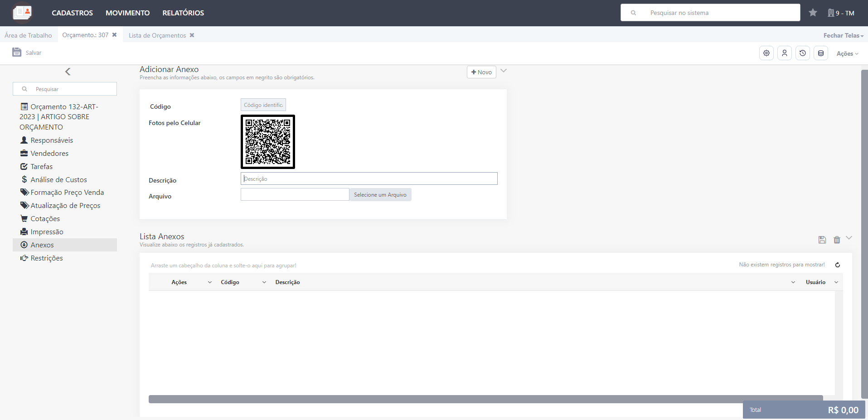Click the Arquivo file path field
Screen dimensions: 868x420
[x=295, y=194]
